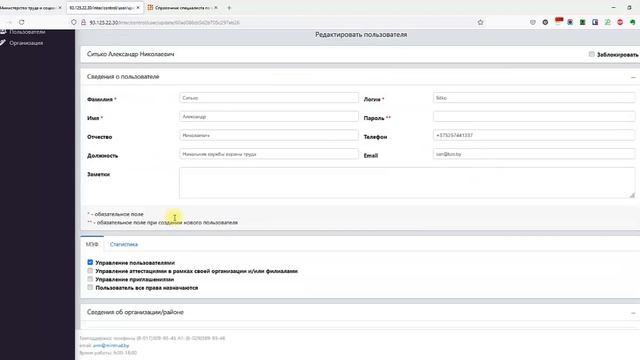Click the red flag extension icon

[559, 21]
